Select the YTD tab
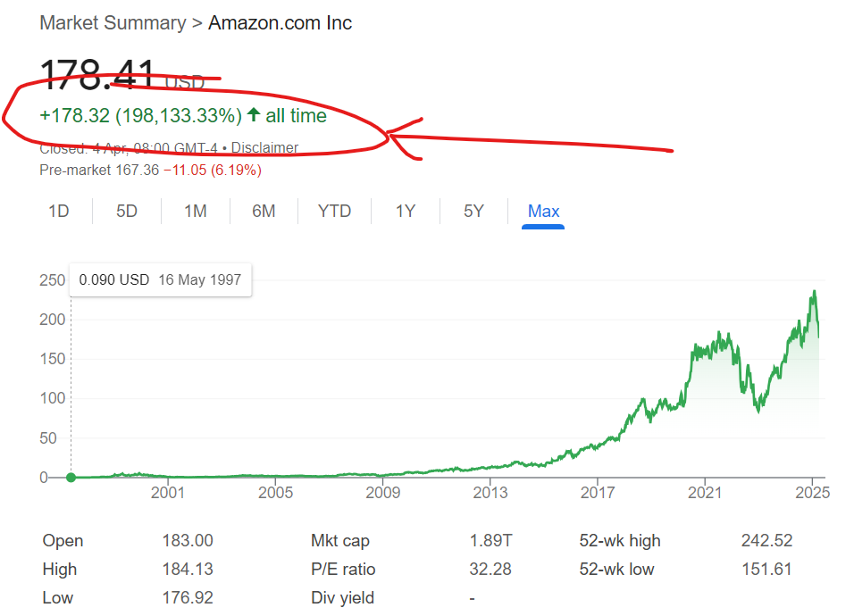Viewport: 854px width, 616px height. click(x=335, y=212)
